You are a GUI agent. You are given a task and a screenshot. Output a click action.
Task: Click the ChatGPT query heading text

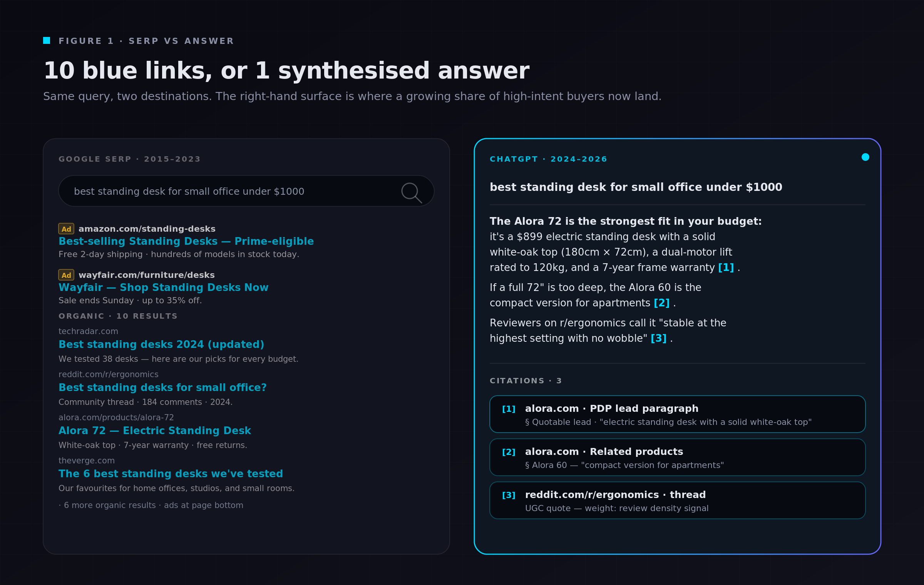636,187
